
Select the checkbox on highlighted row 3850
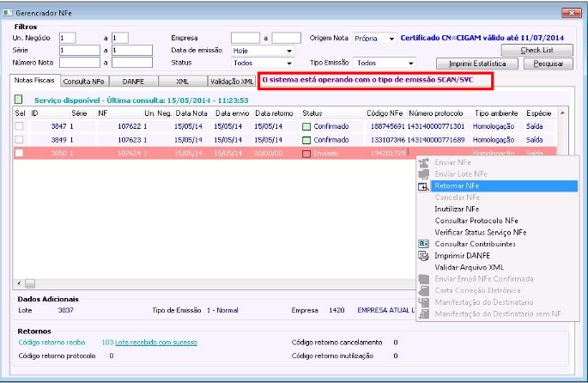(19, 153)
